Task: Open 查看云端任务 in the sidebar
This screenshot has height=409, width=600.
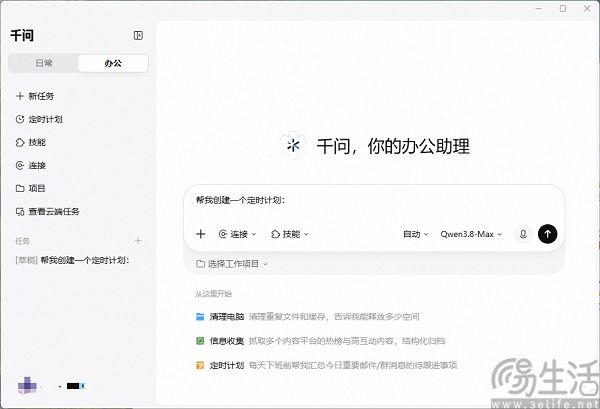Action: [x=47, y=212]
